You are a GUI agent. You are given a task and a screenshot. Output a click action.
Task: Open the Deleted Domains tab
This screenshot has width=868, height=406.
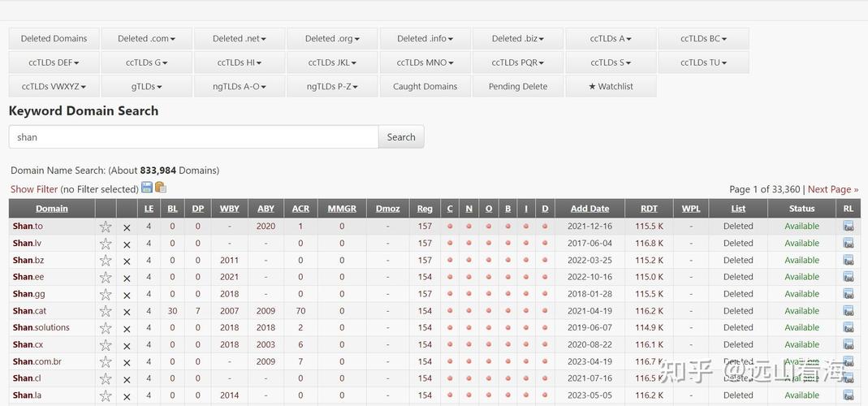[x=54, y=39]
